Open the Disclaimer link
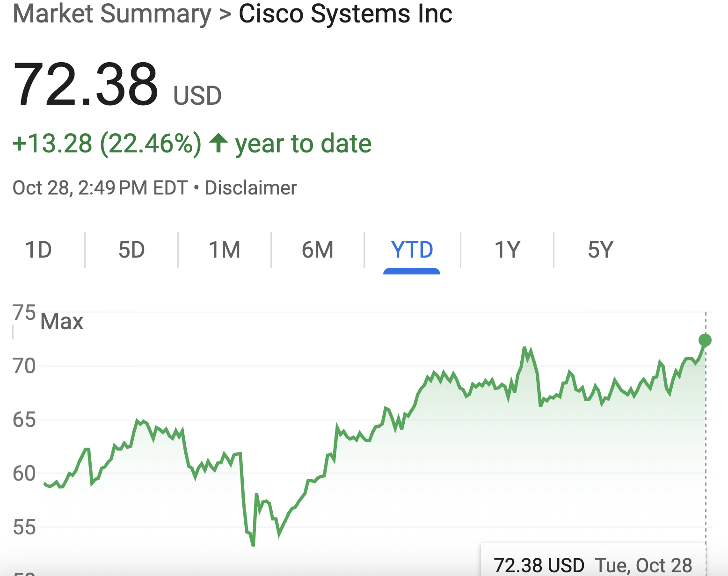The image size is (728, 576). tap(251, 188)
